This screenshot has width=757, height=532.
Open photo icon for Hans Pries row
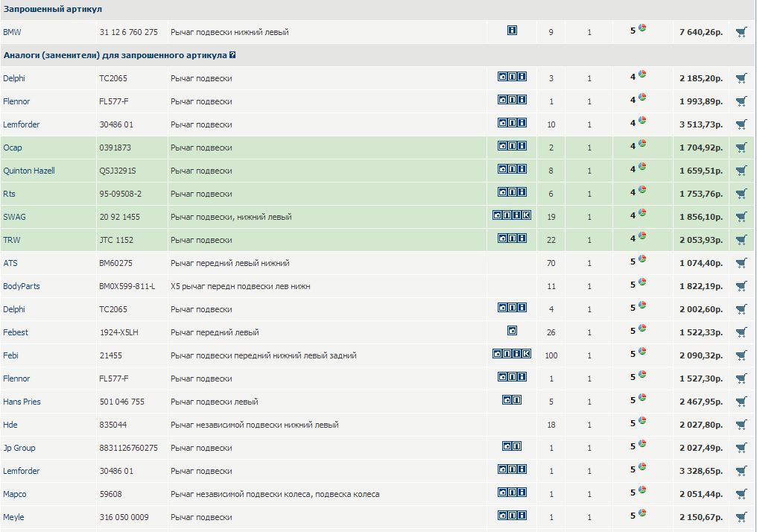pos(507,399)
